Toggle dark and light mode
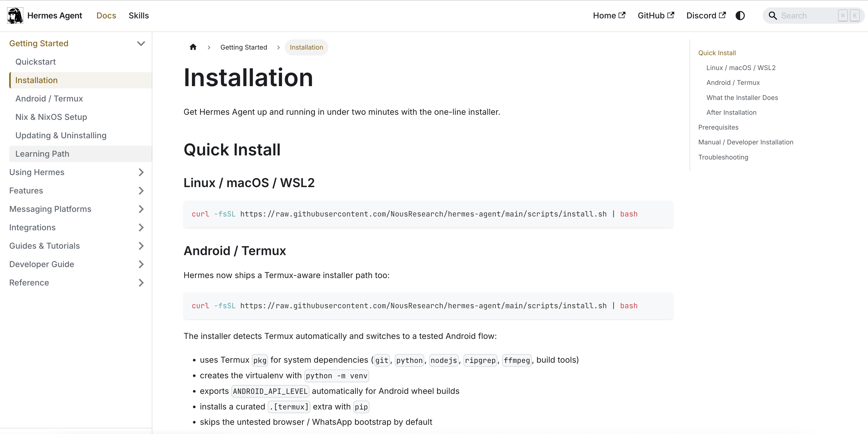 [x=740, y=16]
